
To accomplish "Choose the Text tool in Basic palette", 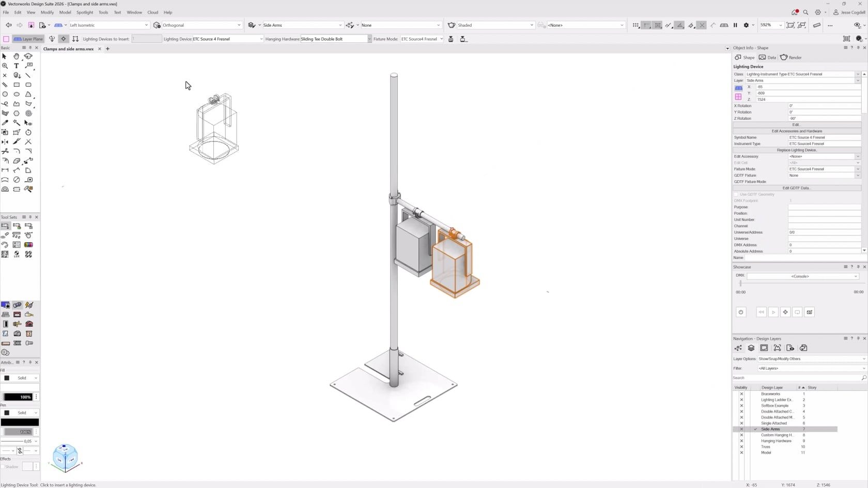I will [x=17, y=66].
